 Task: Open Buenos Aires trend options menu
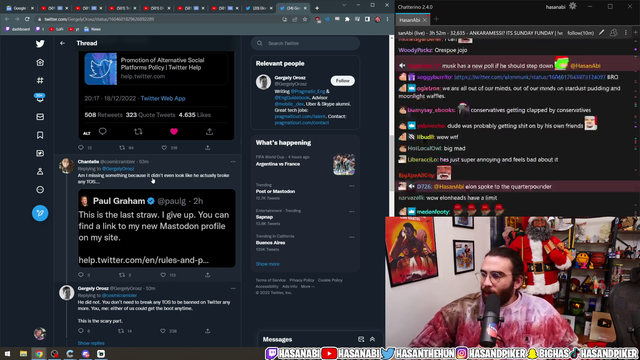click(351, 237)
